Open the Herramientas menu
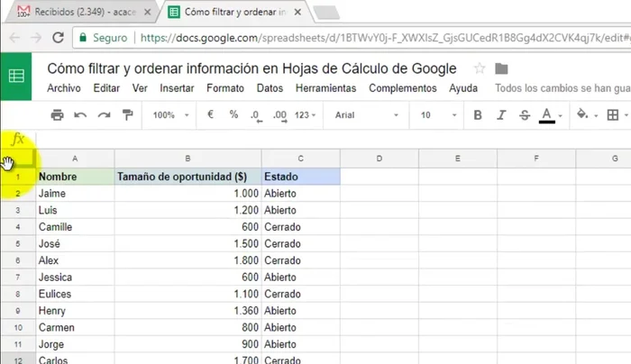Image resolution: width=631 pixels, height=364 pixels. tap(326, 88)
